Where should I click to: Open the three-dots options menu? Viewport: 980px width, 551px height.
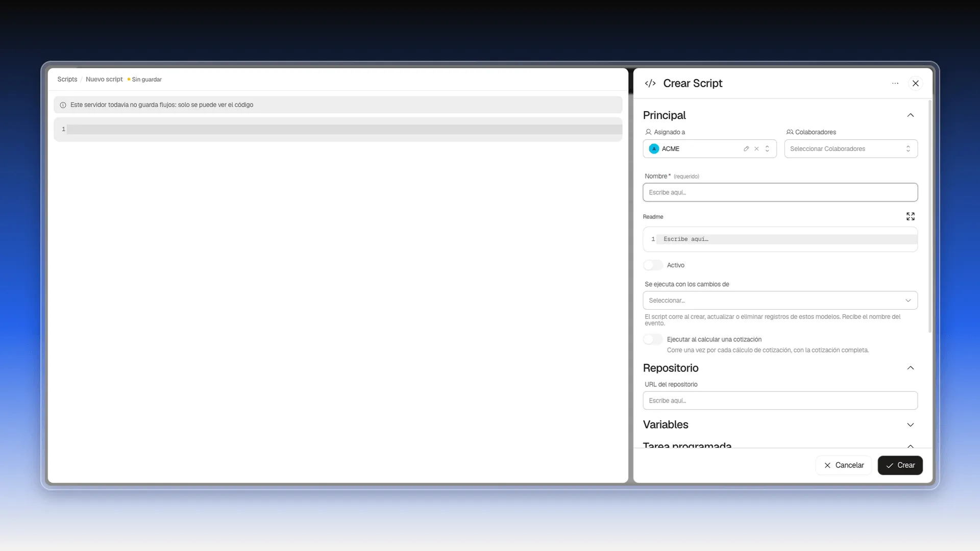point(895,83)
